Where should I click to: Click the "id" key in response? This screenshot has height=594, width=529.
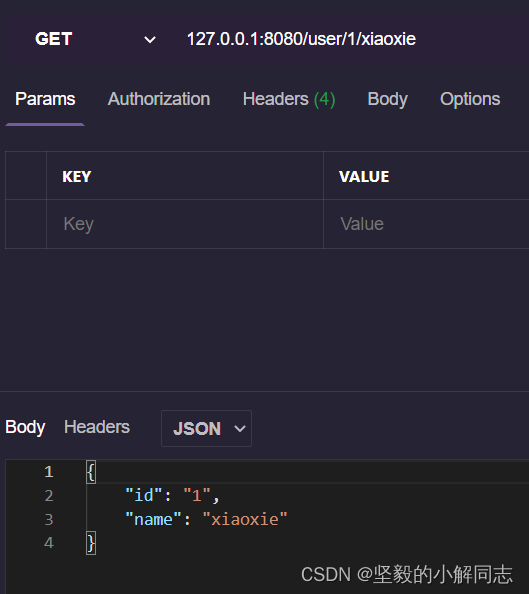pyautogui.click(x=144, y=496)
